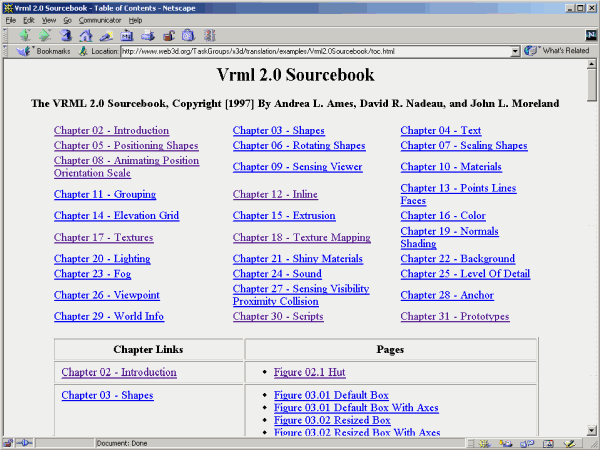Click the Netscape N logo icon
The image size is (600, 450).
pos(590,35)
